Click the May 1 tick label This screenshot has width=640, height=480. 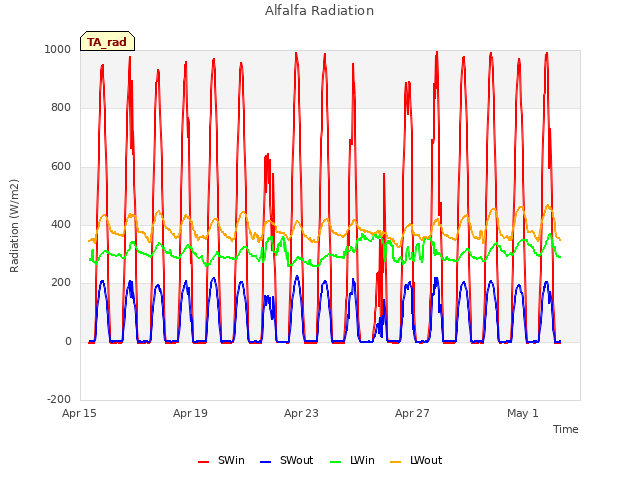523,413
